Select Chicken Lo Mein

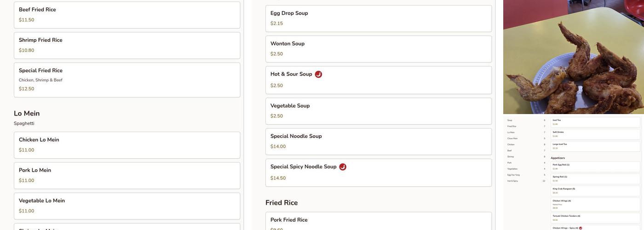click(127, 145)
